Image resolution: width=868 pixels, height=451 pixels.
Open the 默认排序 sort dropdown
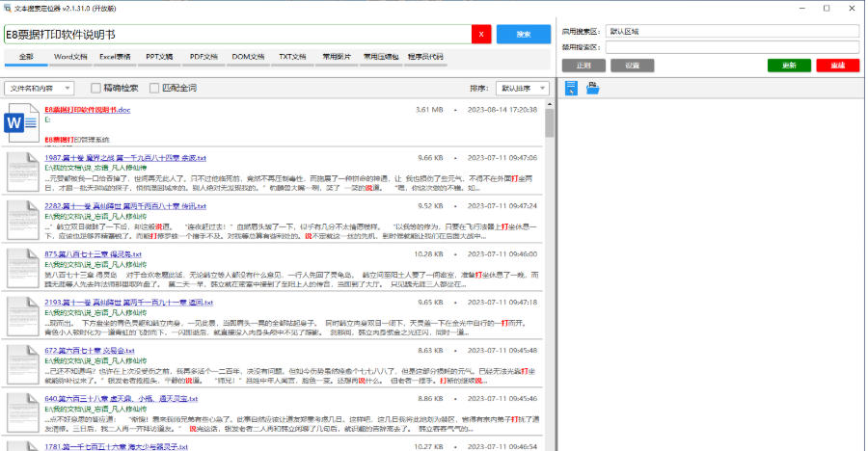point(522,88)
